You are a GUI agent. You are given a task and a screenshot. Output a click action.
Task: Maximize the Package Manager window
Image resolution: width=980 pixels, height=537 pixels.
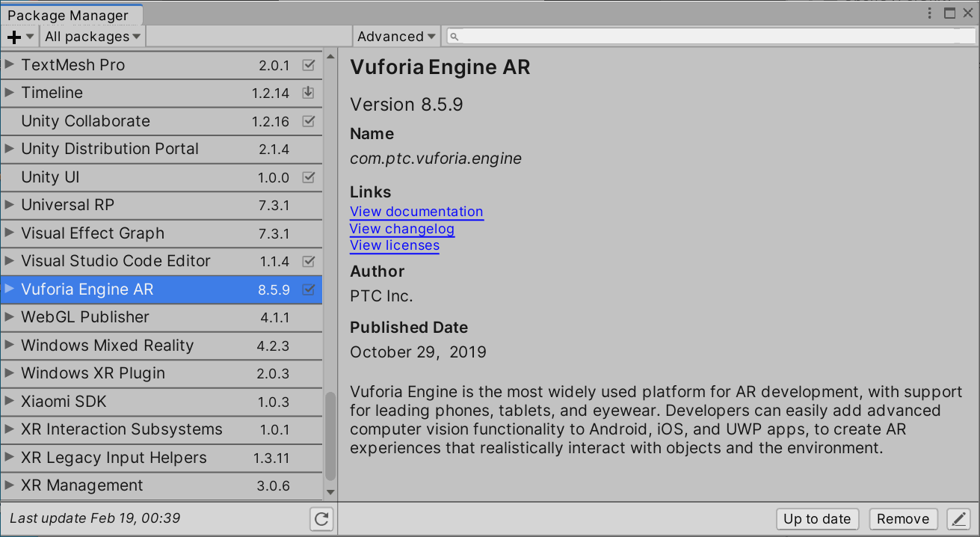coord(950,13)
